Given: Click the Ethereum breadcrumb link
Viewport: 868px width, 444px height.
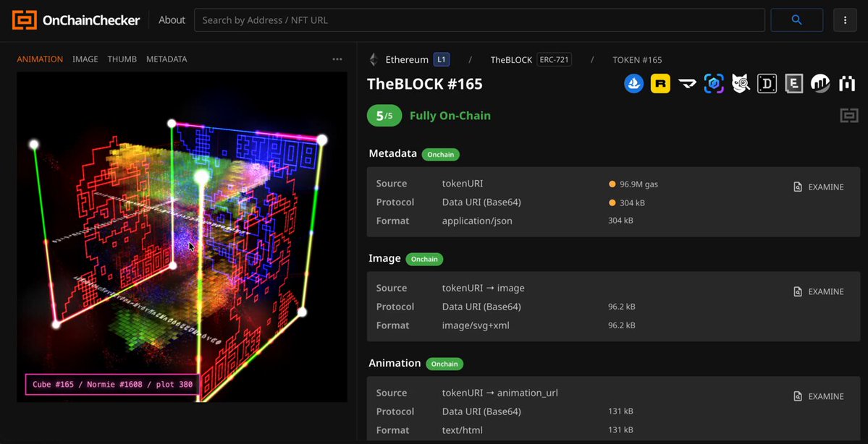Looking at the screenshot, I should pos(407,60).
